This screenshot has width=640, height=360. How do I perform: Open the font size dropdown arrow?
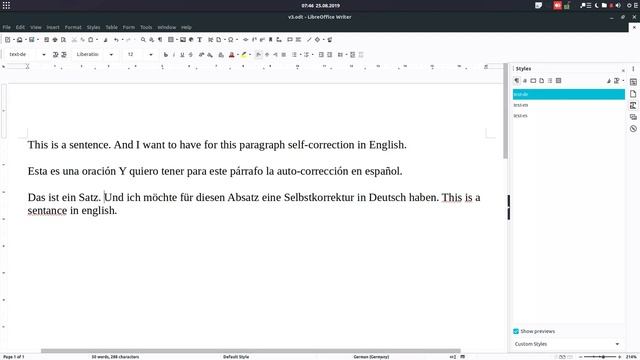[x=151, y=54]
